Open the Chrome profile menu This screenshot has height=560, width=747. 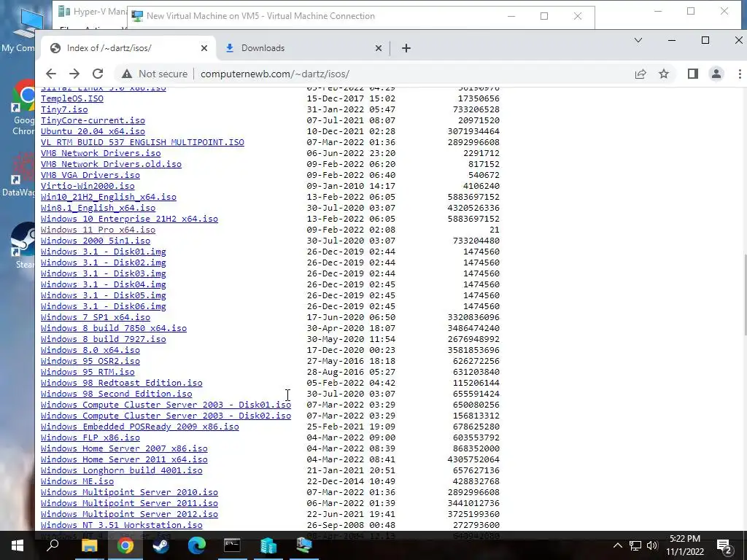click(x=716, y=74)
